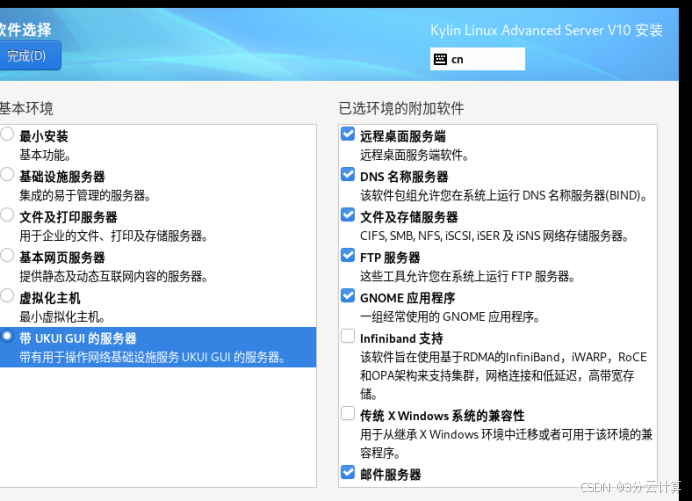This screenshot has height=501, width=692.
Task: Click the 最小安装 title text
Action: tap(44, 136)
